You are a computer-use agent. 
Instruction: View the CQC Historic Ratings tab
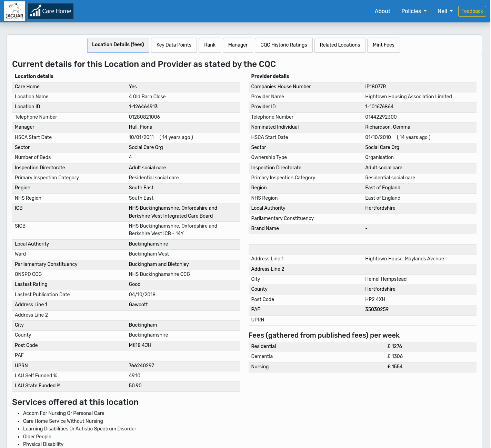[283, 45]
